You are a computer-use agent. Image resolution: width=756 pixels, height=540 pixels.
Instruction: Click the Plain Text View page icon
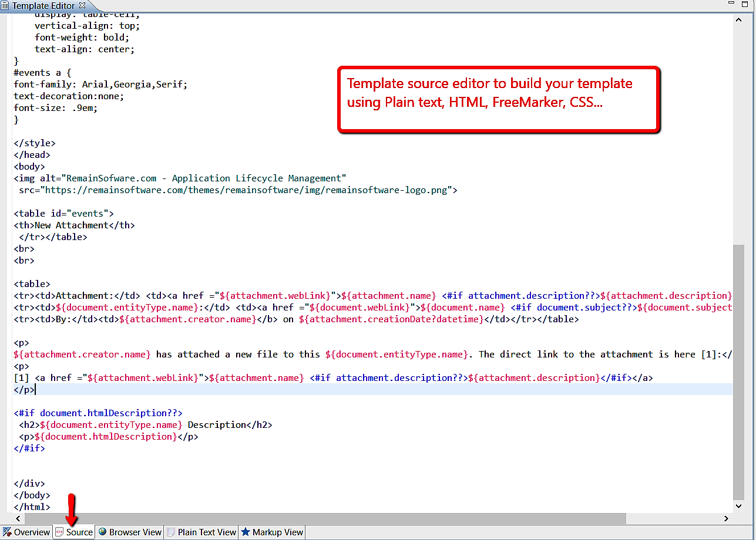click(x=171, y=532)
